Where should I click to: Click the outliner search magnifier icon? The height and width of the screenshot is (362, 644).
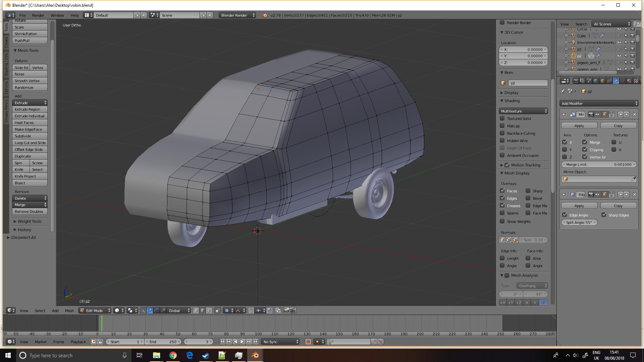point(636,24)
